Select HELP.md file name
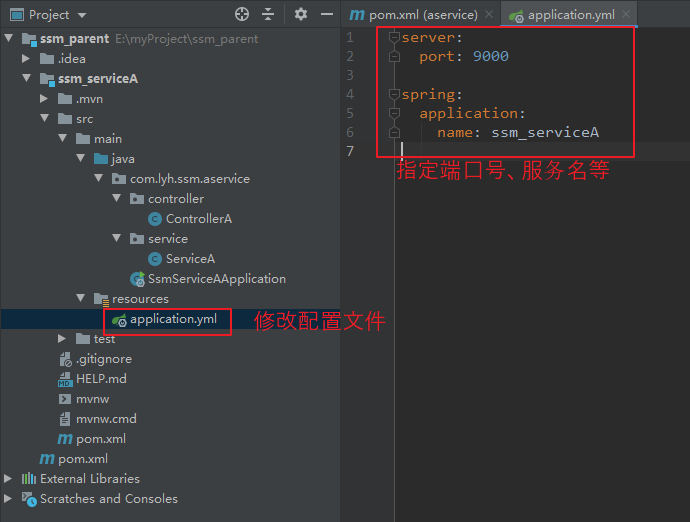The image size is (690, 522). pyautogui.click(x=101, y=379)
